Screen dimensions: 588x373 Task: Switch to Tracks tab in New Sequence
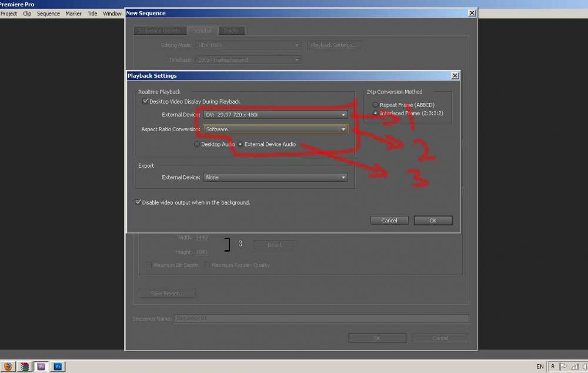231,31
